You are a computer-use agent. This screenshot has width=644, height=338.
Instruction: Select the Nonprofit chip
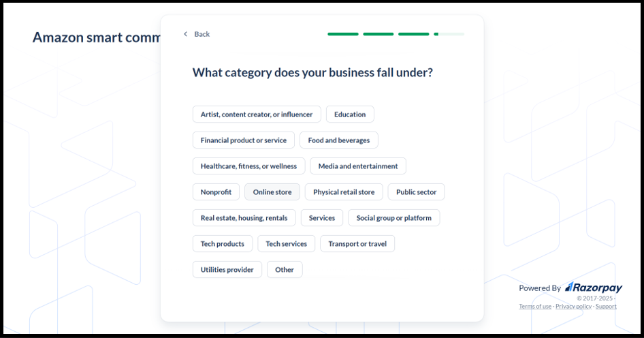point(216,192)
